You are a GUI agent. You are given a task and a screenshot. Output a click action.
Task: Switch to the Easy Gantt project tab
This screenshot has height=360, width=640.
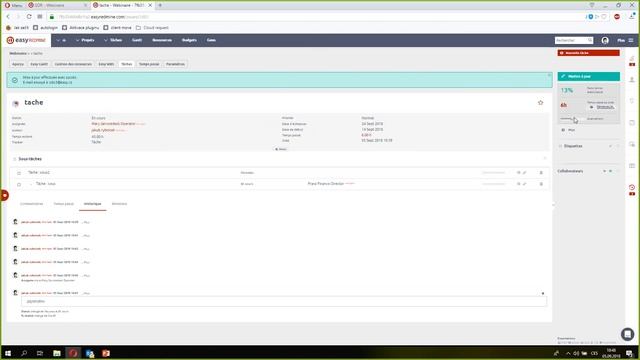point(39,64)
